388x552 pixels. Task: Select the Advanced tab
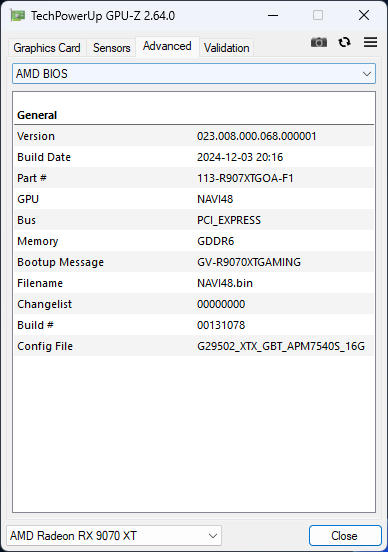click(167, 46)
